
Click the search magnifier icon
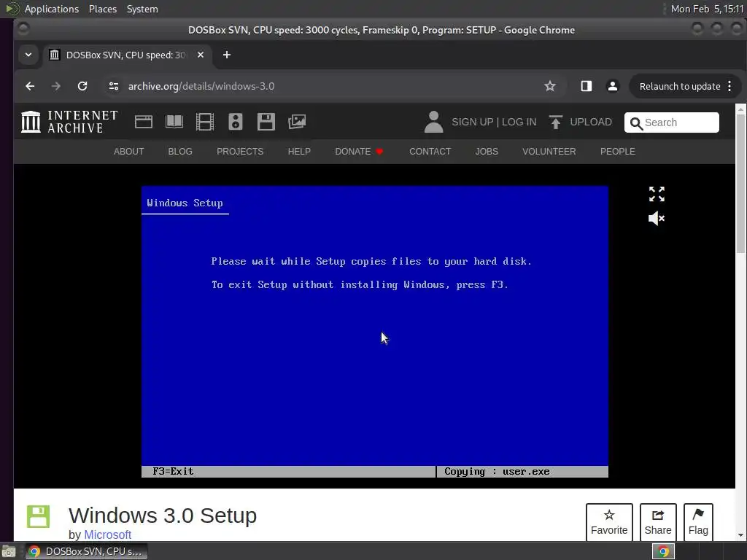coord(636,123)
